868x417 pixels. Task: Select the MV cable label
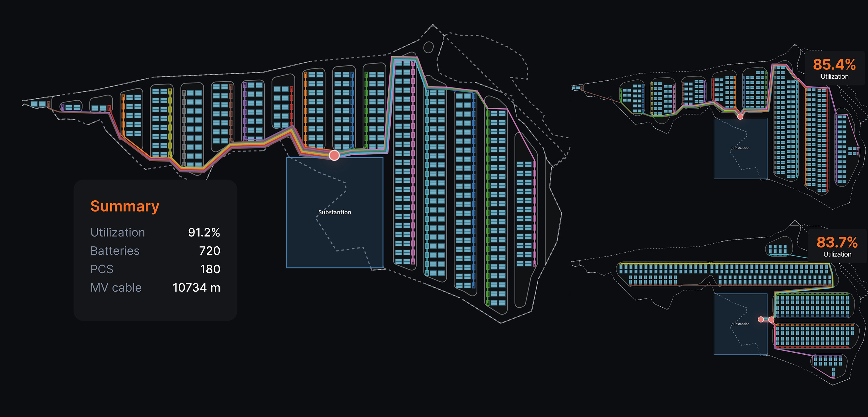[116, 287]
